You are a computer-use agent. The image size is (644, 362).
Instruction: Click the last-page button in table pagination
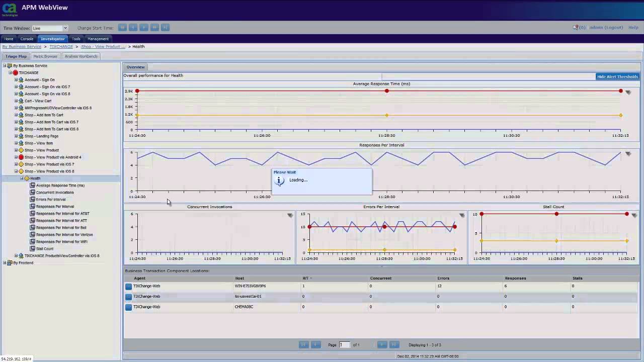click(394, 344)
